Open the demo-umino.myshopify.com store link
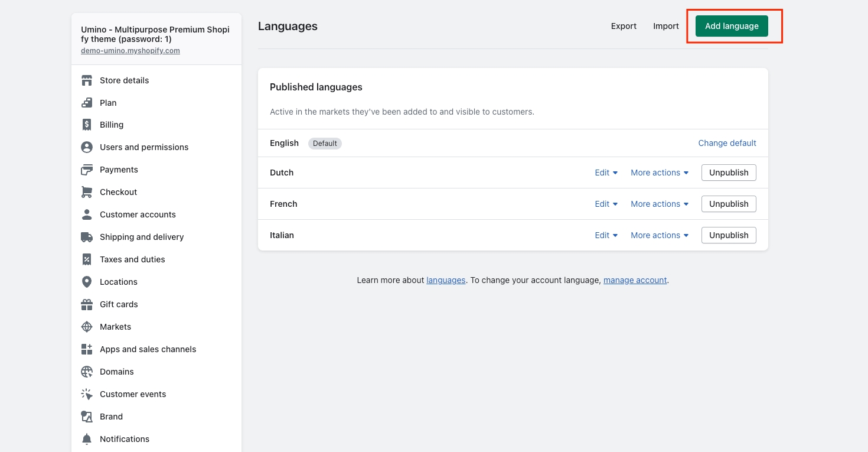Screen dimensions: 868x452 click(130, 51)
